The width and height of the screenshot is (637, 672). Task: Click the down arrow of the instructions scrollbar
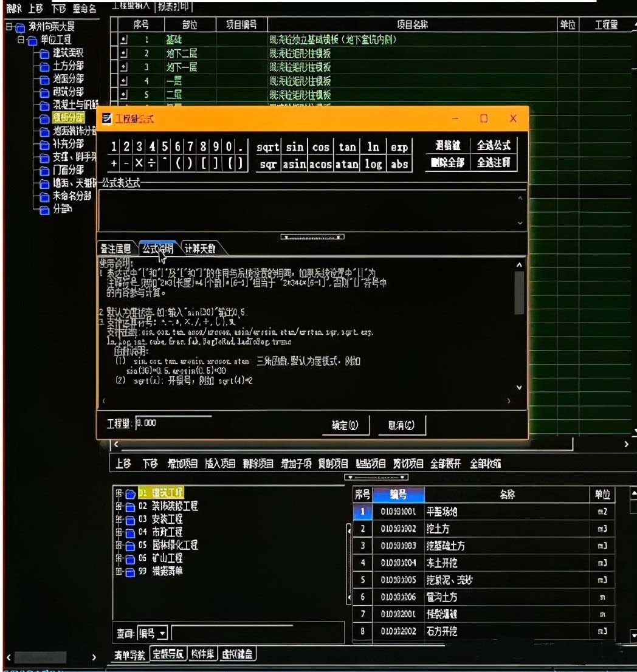pyautogui.click(x=519, y=388)
